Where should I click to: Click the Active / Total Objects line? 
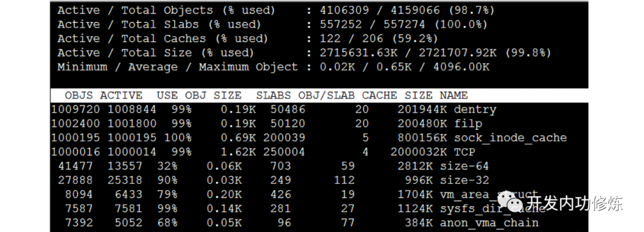pos(276,10)
